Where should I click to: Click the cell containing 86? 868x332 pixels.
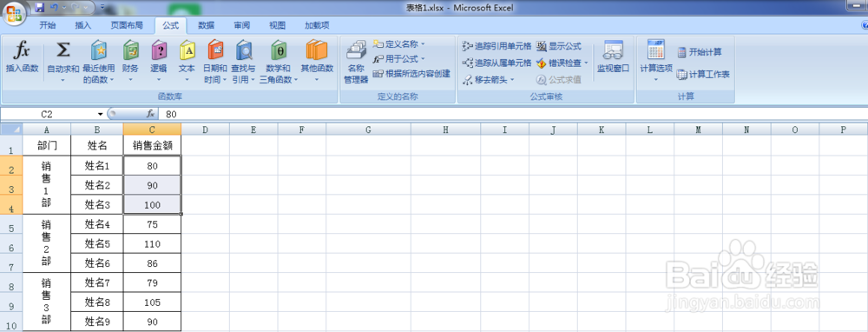coord(152,263)
